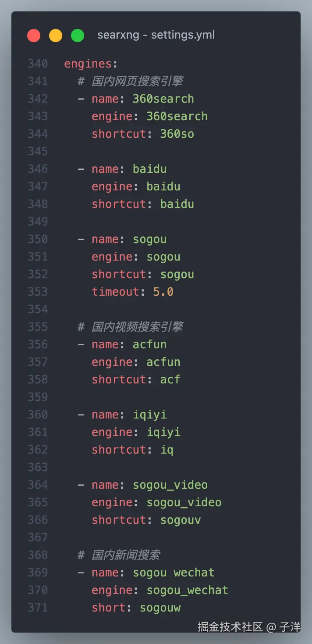Click the acf shortcut value
Screen dimensions: 312x644
pyautogui.click(x=170, y=379)
